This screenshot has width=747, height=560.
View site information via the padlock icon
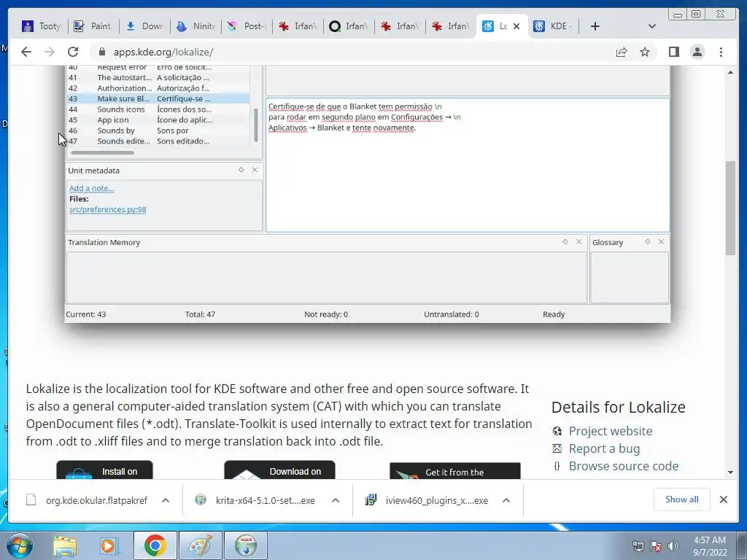(102, 52)
